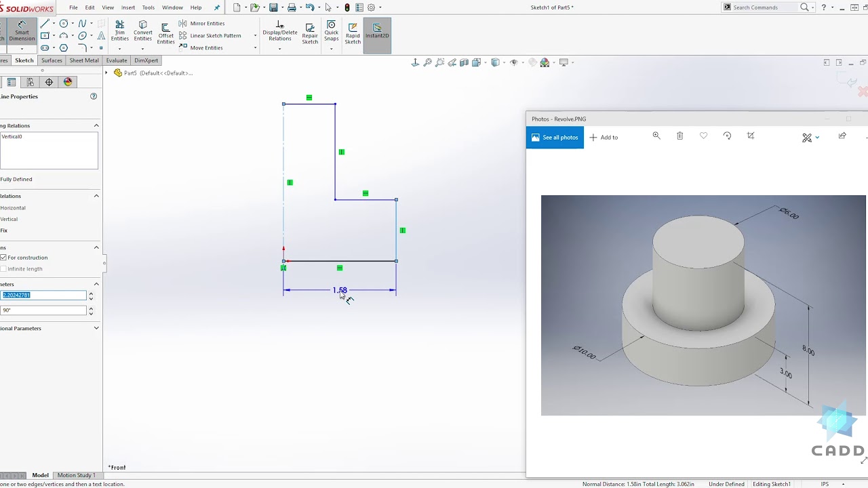Open the Smart Dimension dropdown arrow
Image resolution: width=868 pixels, height=488 pixels.
(x=22, y=48)
